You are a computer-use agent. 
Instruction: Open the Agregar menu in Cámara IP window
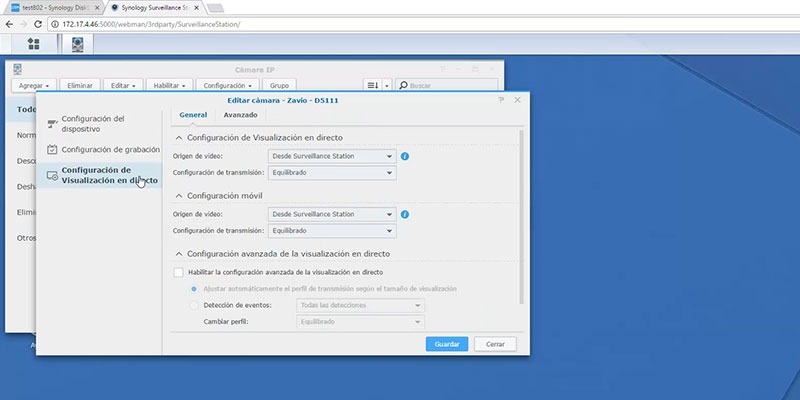34,86
